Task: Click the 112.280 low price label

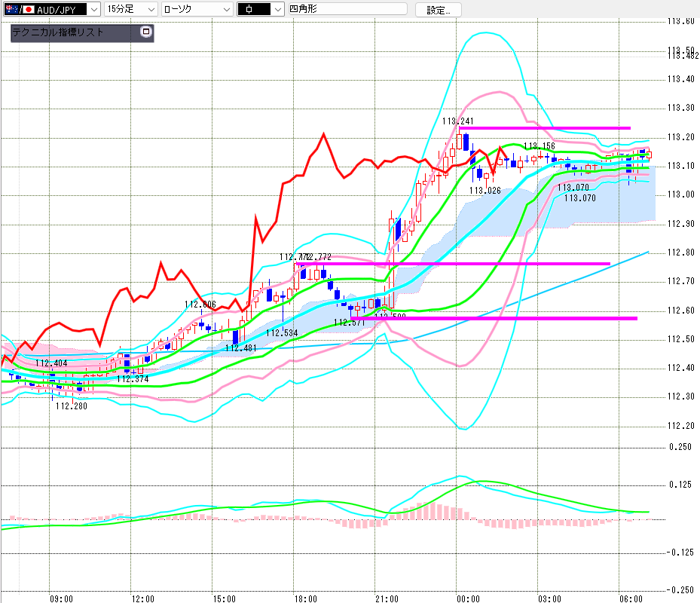Action: coord(72,406)
